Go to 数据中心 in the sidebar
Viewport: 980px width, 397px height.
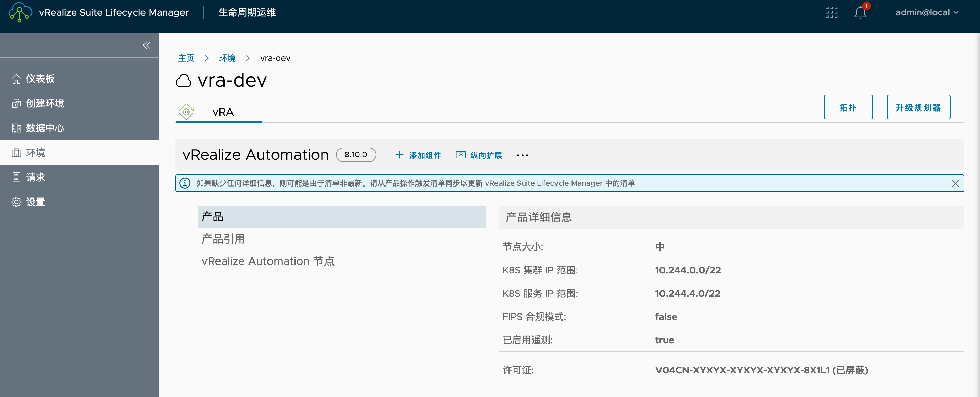(x=79, y=128)
